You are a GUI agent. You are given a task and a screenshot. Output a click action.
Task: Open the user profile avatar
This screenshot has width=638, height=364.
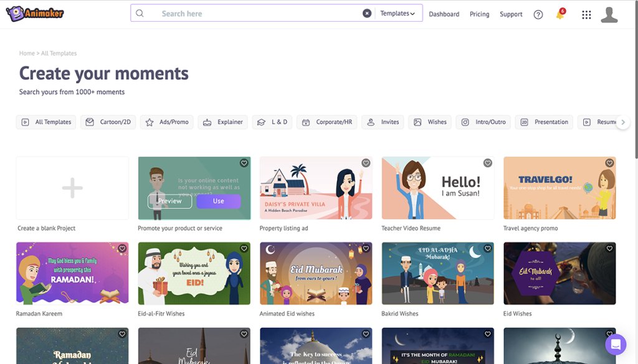pyautogui.click(x=609, y=15)
